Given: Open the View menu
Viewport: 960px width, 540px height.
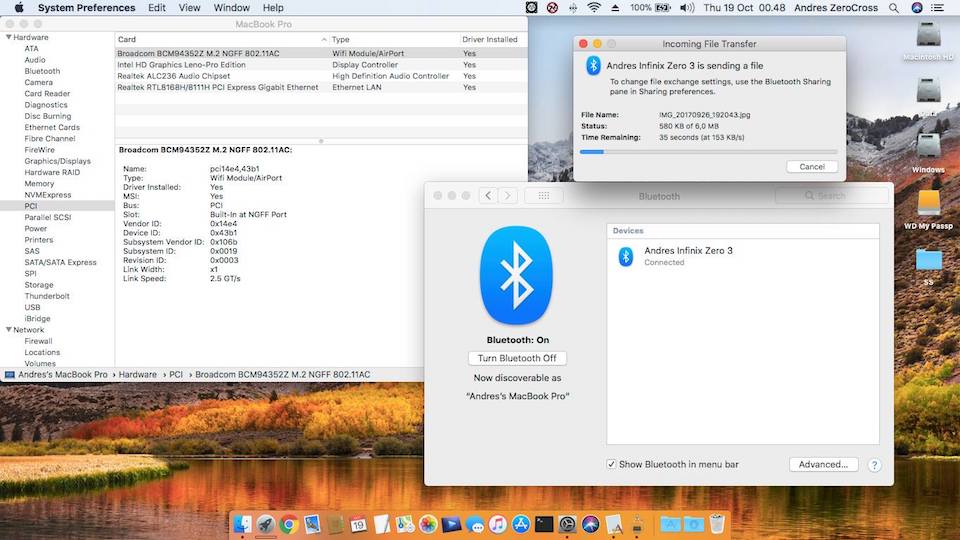Looking at the screenshot, I should click(x=189, y=8).
